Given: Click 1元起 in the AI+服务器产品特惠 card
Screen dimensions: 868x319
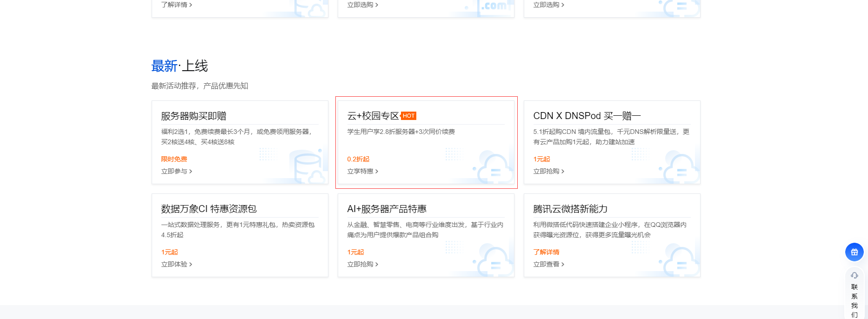Looking at the screenshot, I should pos(355,252).
